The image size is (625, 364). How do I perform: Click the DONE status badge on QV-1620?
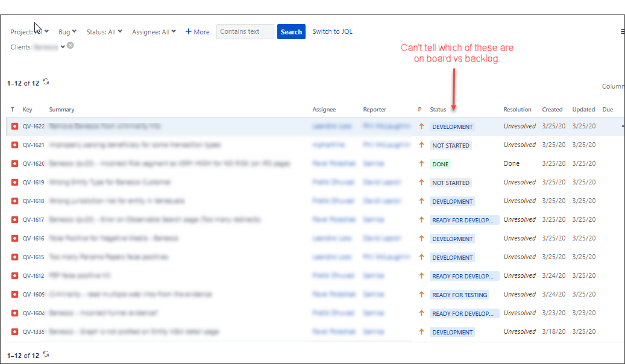click(441, 164)
